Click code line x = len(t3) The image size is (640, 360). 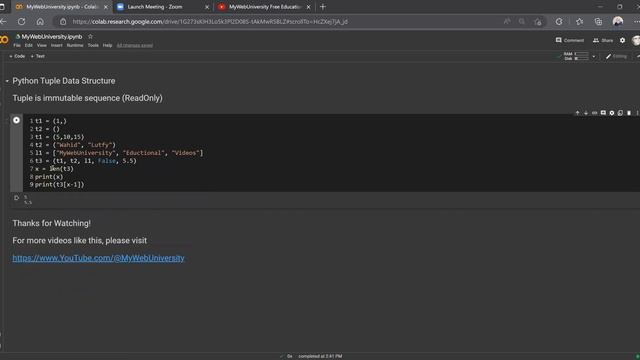point(54,169)
